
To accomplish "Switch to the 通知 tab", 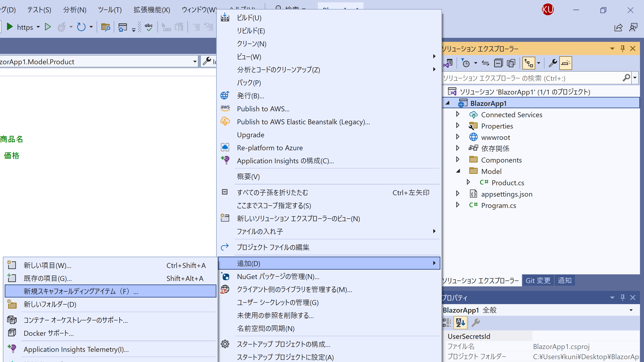I will coord(565,280).
